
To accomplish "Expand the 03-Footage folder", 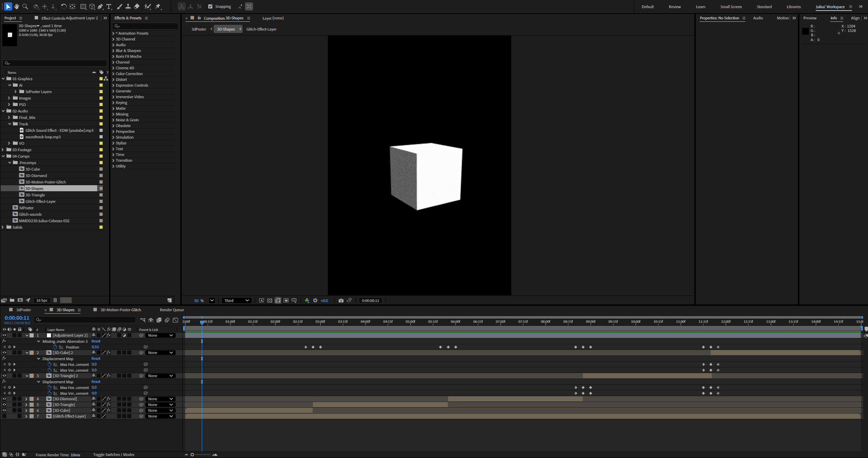I will tap(3, 150).
